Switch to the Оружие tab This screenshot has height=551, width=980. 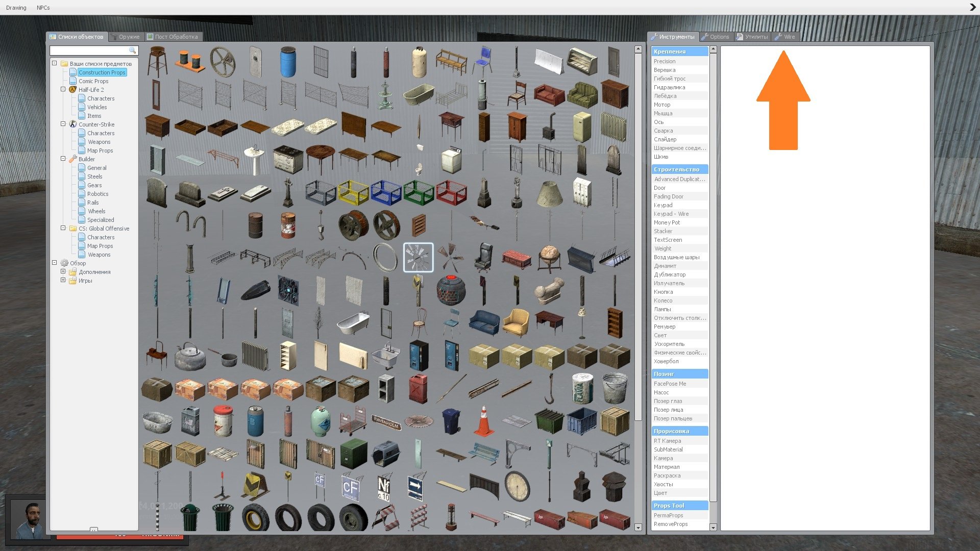point(126,37)
